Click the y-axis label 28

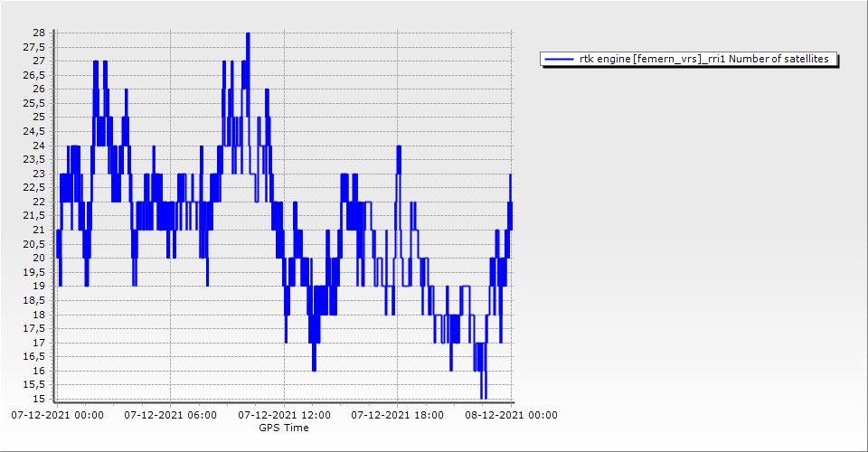pyautogui.click(x=39, y=33)
